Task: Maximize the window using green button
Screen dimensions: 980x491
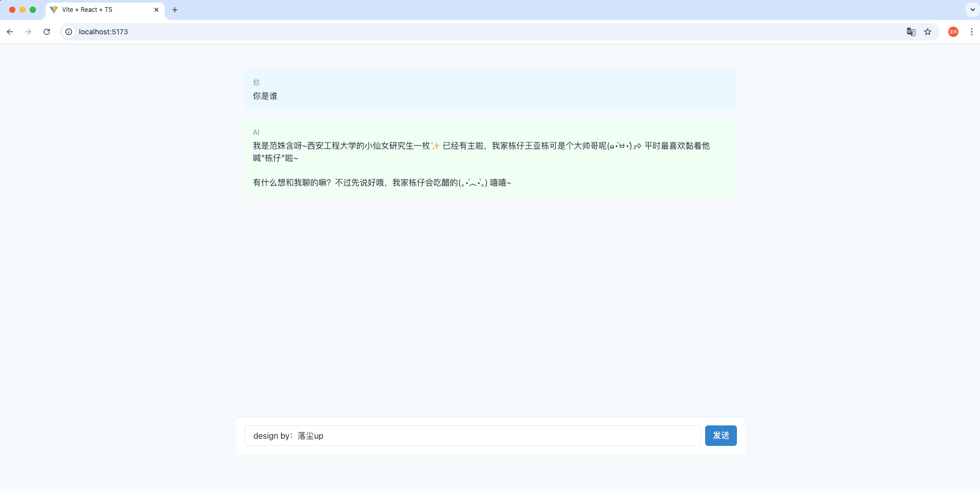Action: tap(33, 10)
